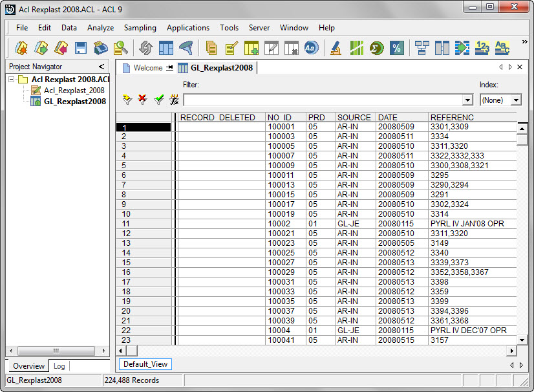Collapse the Acl Rexplast 2008.ACL tree node
The width and height of the screenshot is (534, 392).
click(x=11, y=80)
